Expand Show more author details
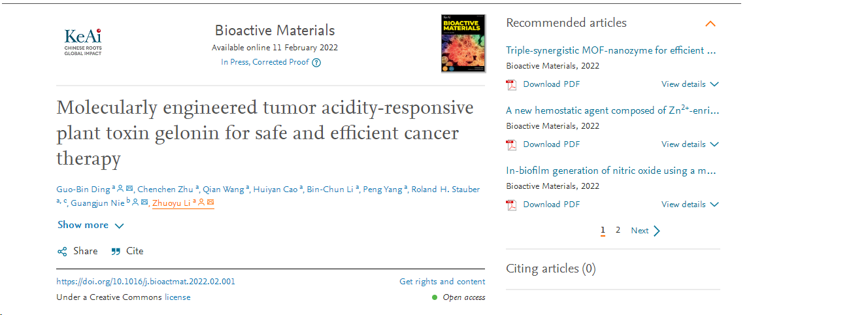This screenshot has height=315, width=868. click(x=90, y=225)
